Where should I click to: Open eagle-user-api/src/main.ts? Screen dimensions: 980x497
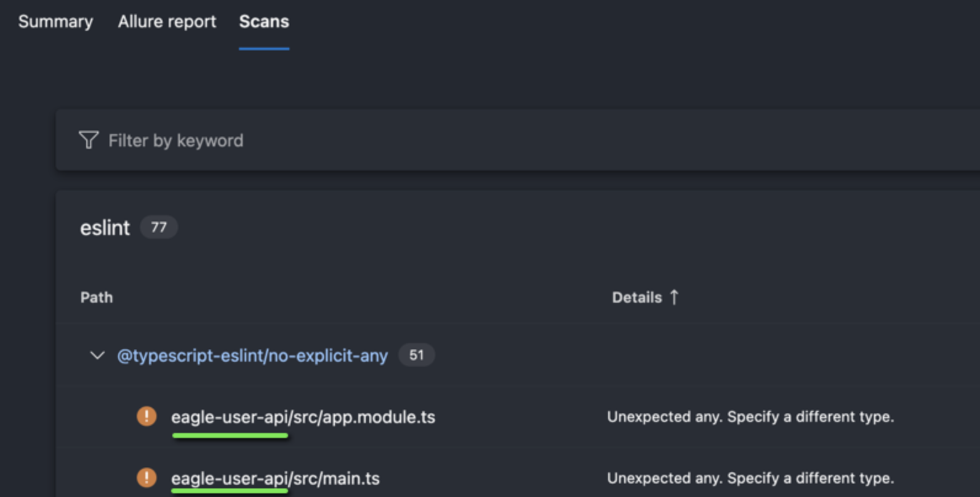275,478
